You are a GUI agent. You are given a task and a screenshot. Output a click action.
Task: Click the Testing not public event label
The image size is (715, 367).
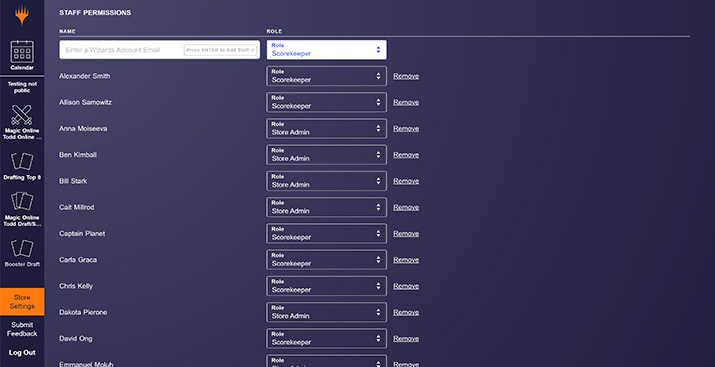[22, 87]
